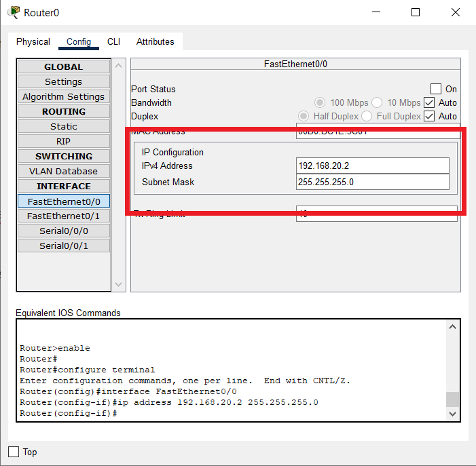
Task: Enable the Port Status On checkbox
Action: click(436, 89)
